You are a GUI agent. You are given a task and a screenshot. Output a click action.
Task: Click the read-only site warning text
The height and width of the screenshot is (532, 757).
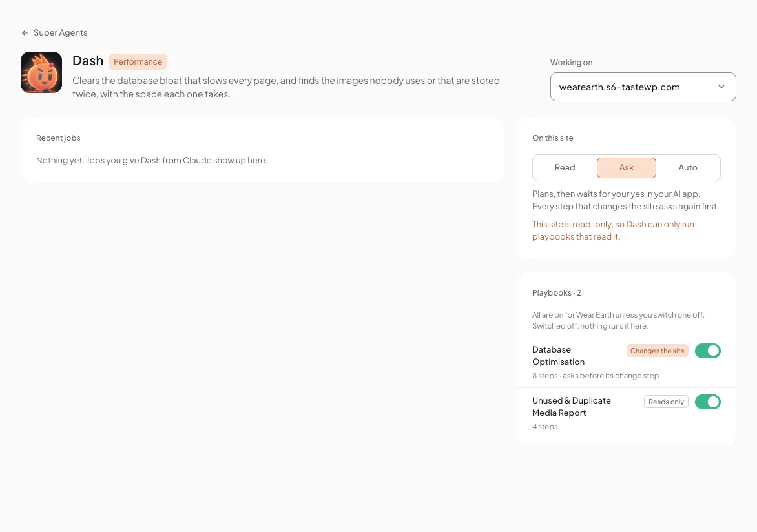(613, 230)
